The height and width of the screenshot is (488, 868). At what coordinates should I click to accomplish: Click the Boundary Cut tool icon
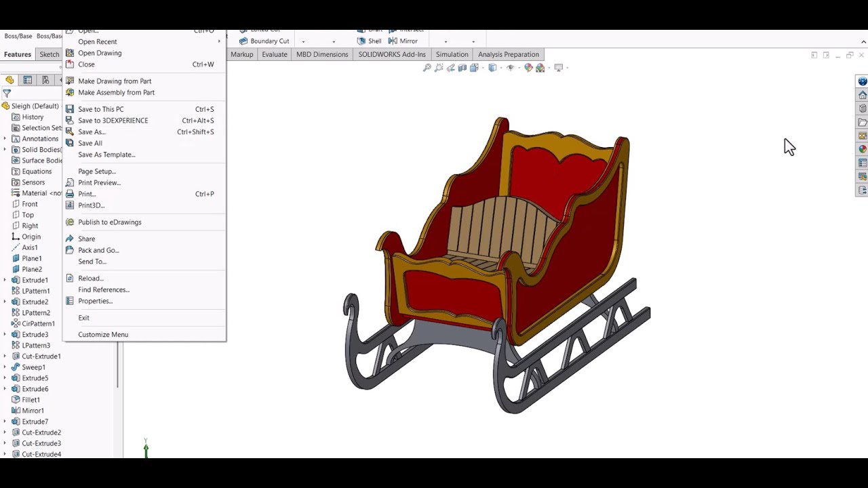pyautogui.click(x=243, y=41)
